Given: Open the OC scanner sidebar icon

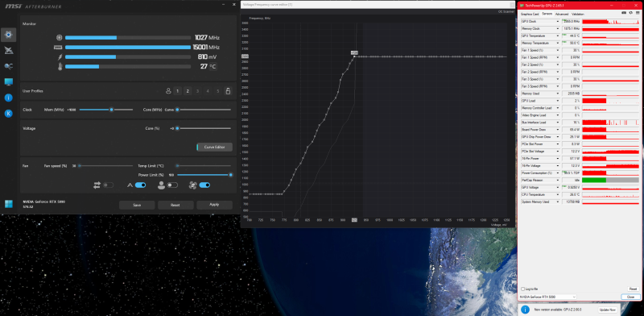Looking at the screenshot, I should pos(9,66).
